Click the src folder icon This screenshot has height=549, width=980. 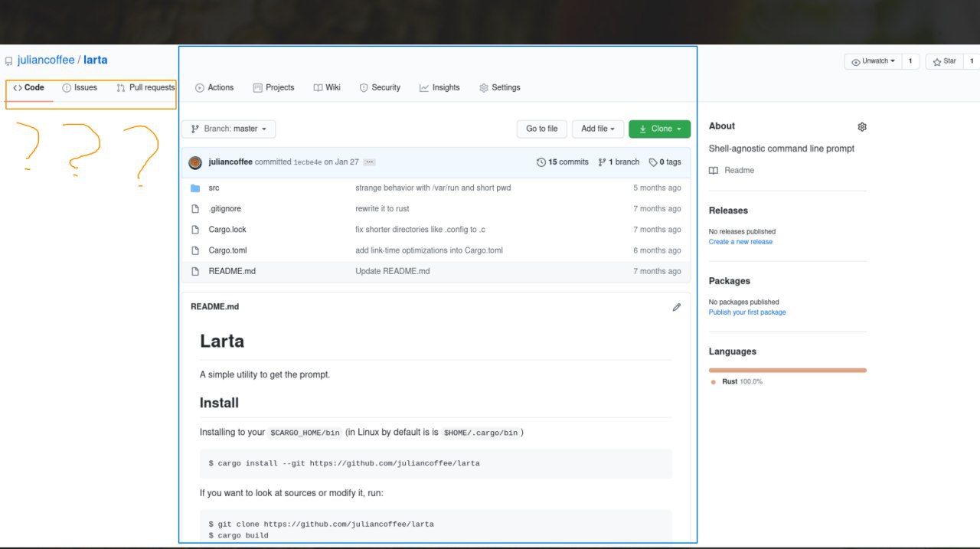194,188
